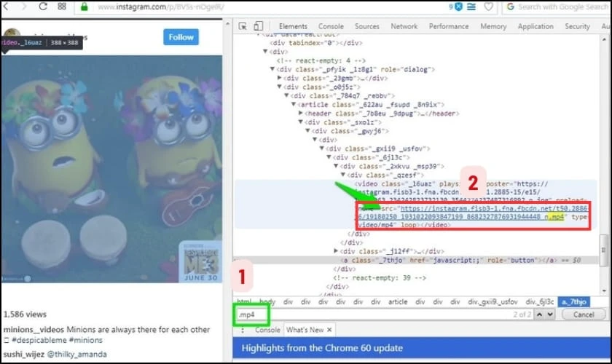Click the elements panel scrollbar up arrow
The image size is (612, 364).
(x=604, y=39)
